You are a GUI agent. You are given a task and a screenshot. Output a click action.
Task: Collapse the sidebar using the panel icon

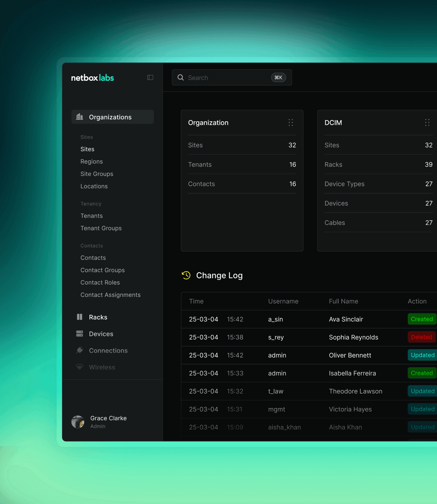150,77
